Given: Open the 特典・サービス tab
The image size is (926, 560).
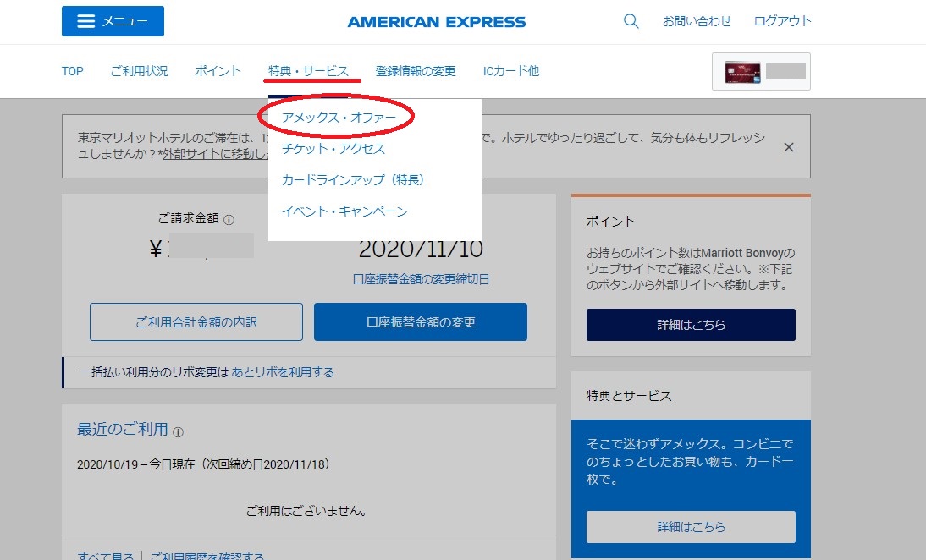Looking at the screenshot, I should [308, 71].
